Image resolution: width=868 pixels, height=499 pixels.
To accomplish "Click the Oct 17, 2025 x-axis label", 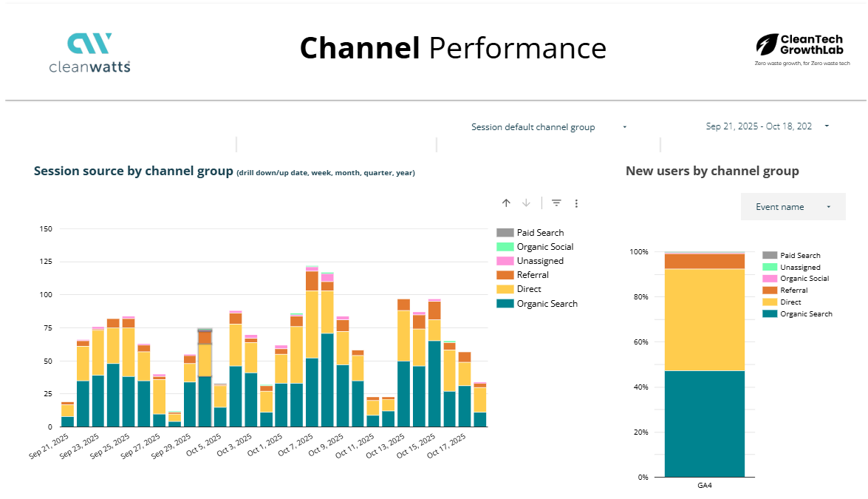I will click(446, 446).
